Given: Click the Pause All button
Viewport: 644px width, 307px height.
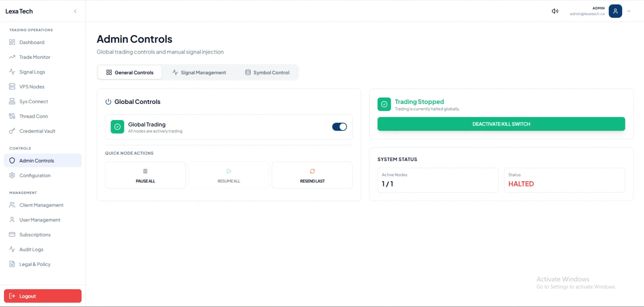Looking at the screenshot, I should click(x=145, y=175).
